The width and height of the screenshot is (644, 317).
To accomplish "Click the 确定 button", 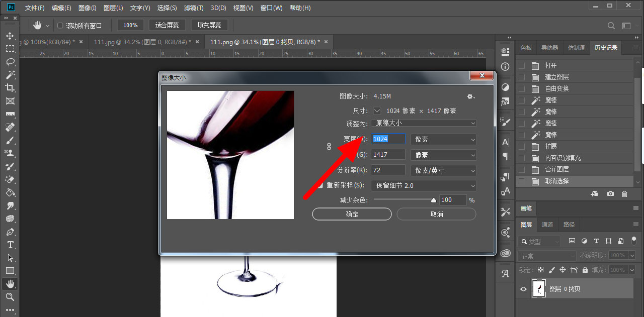I will 352,214.
